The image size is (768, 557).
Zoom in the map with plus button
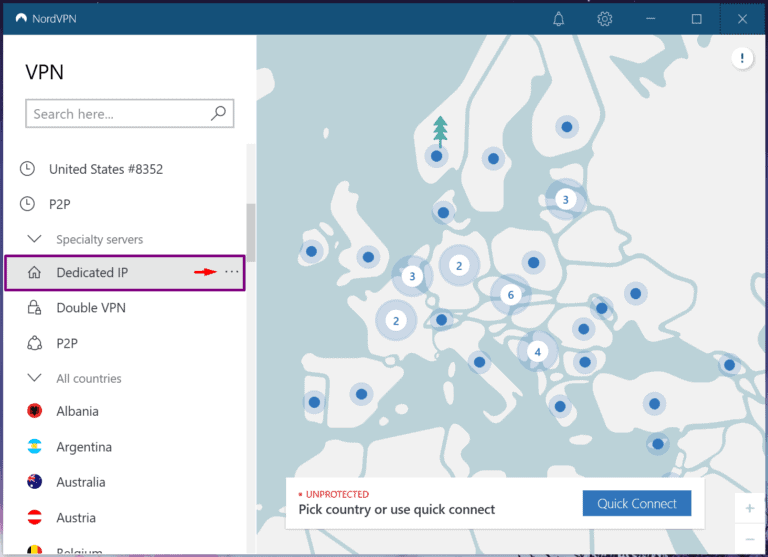(x=749, y=508)
